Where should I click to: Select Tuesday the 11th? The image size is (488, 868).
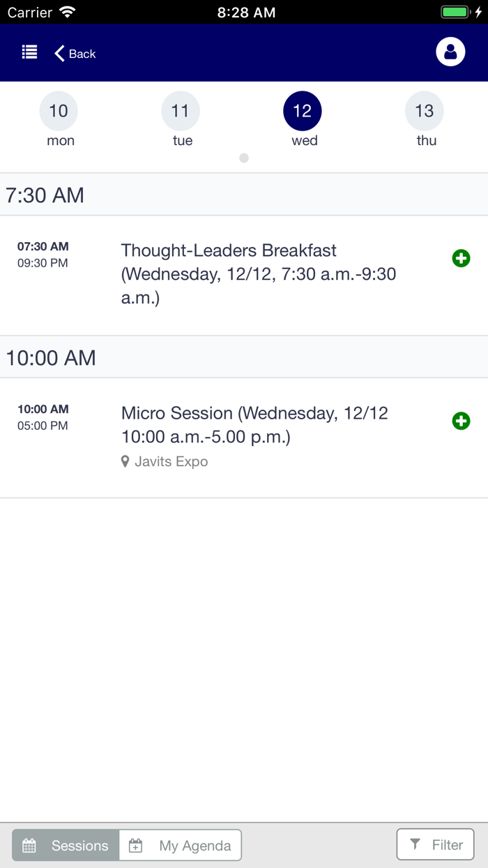point(181,111)
